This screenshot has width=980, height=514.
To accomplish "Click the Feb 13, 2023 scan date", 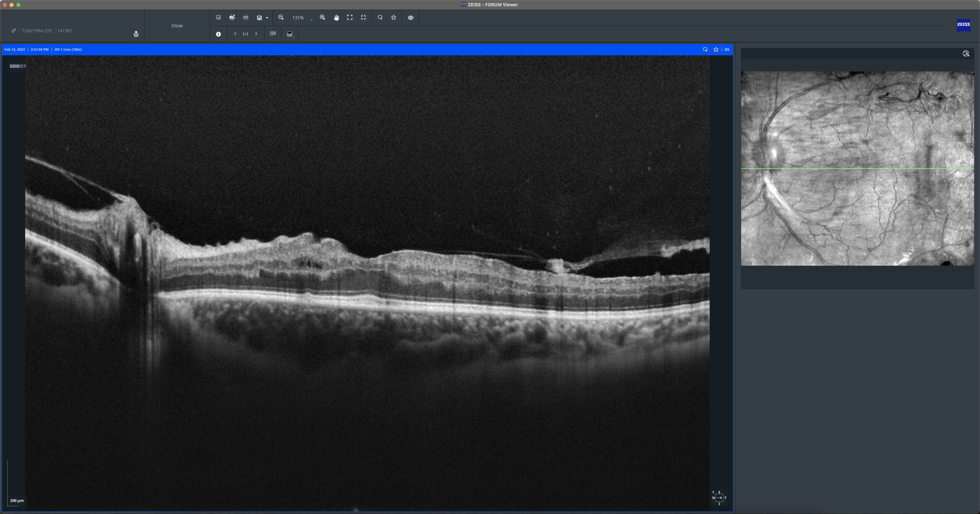I will tap(15, 49).
